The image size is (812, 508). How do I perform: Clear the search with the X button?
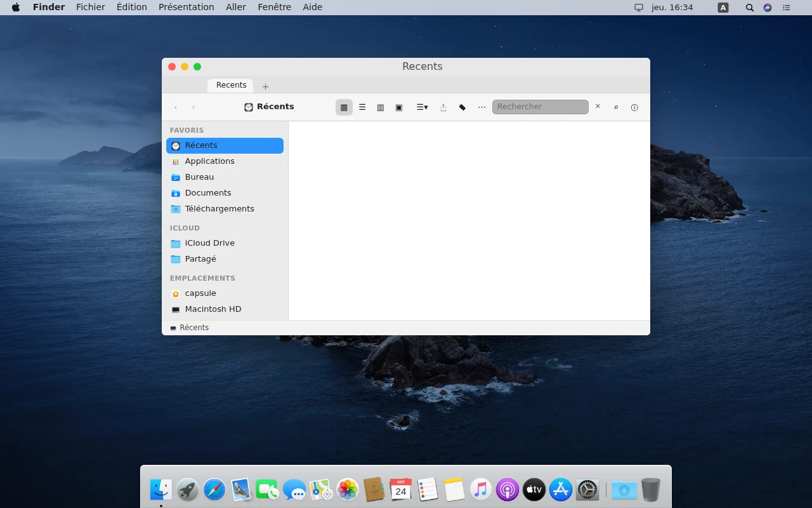pos(598,107)
